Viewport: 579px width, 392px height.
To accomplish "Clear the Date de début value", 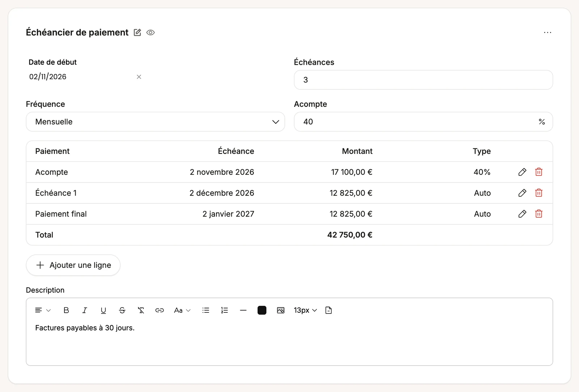I will (x=139, y=77).
